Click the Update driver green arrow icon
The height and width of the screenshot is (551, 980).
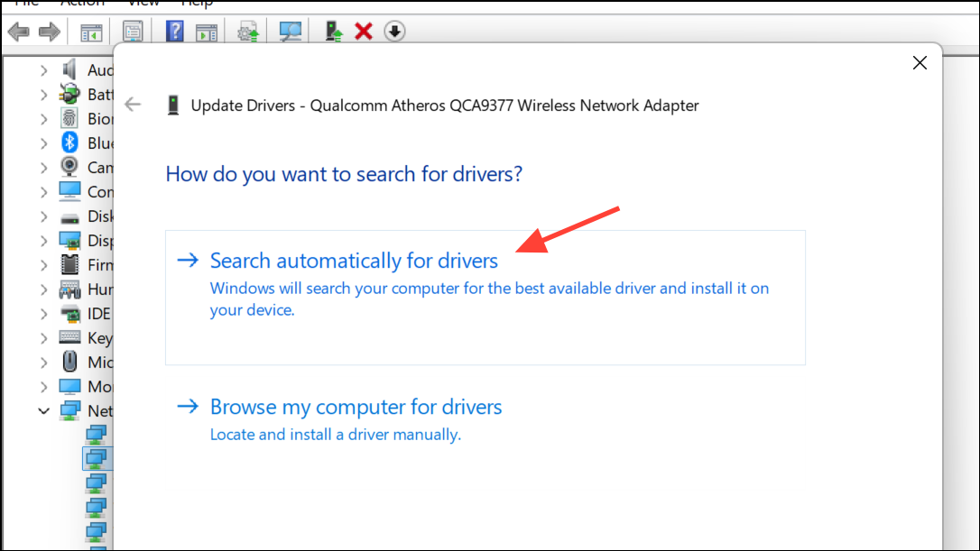(334, 32)
